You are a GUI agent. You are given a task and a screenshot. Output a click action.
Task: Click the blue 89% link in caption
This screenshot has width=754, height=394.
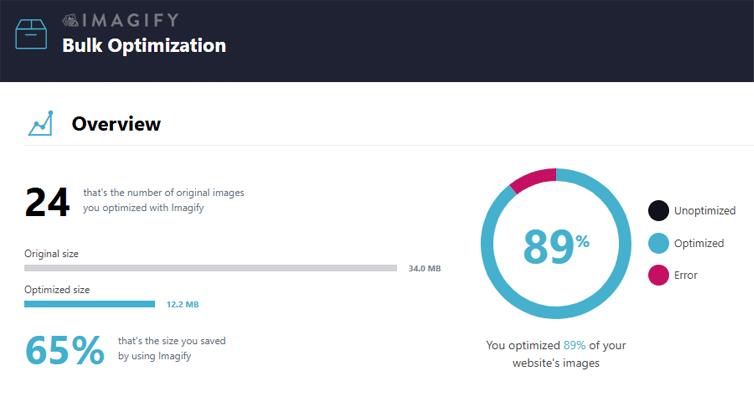(574, 345)
